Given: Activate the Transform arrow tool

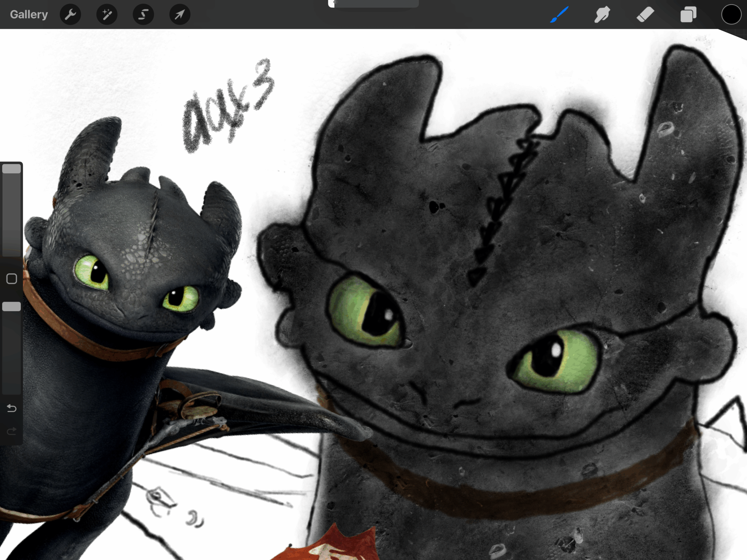Looking at the screenshot, I should click(x=180, y=15).
